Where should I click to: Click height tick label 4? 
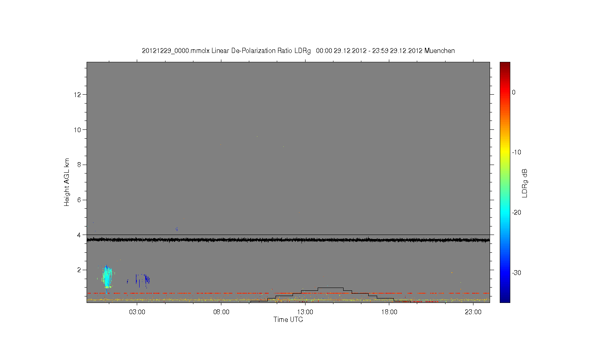[x=79, y=235]
